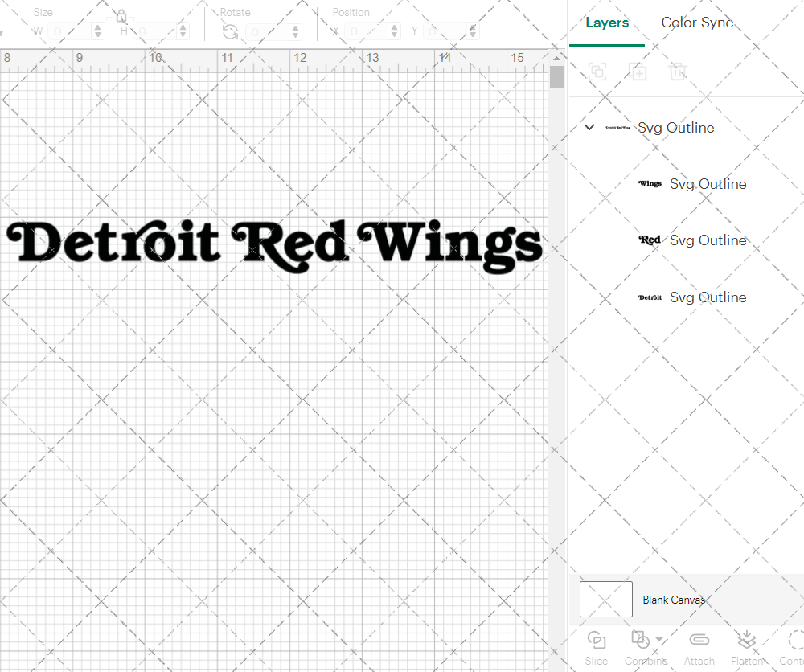Click the Delete layer trash icon
804x672 pixels.
tap(677, 72)
